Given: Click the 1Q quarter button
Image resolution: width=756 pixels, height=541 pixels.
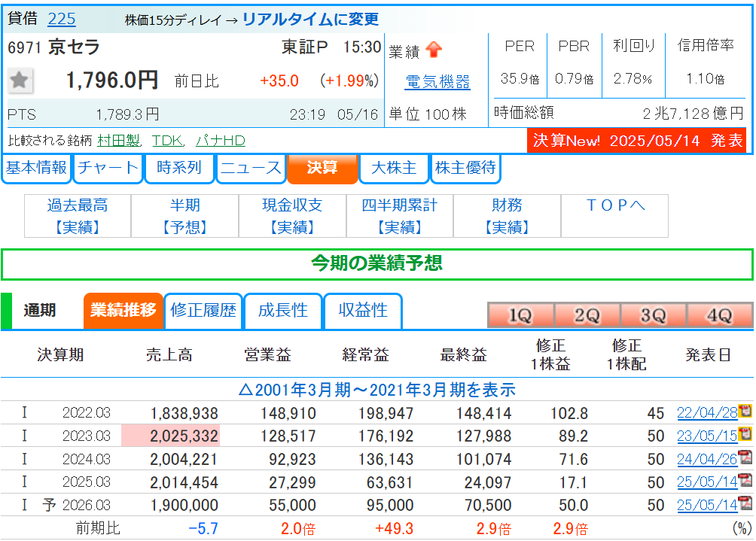Looking at the screenshot, I should [x=521, y=315].
